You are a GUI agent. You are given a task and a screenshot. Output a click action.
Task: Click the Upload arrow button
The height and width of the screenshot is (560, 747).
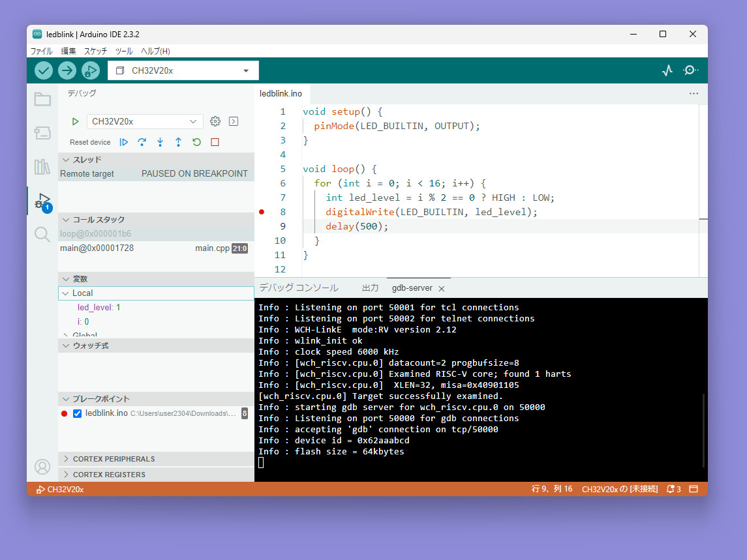[x=67, y=70]
